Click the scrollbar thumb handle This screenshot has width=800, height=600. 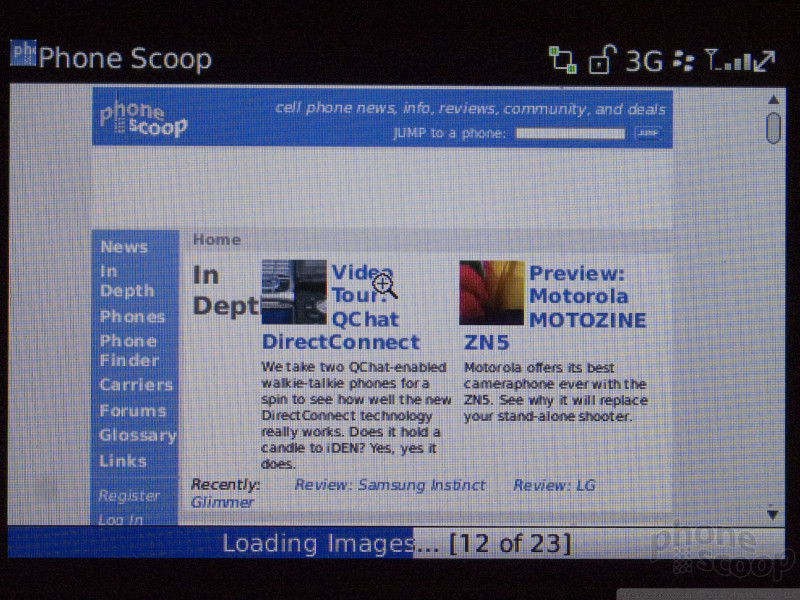[x=773, y=128]
